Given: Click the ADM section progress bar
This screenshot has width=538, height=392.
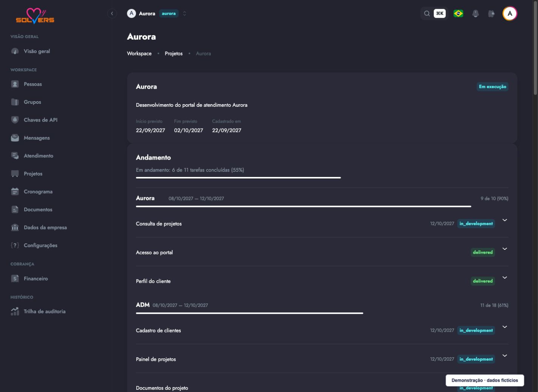Looking at the screenshot, I should pos(250,313).
